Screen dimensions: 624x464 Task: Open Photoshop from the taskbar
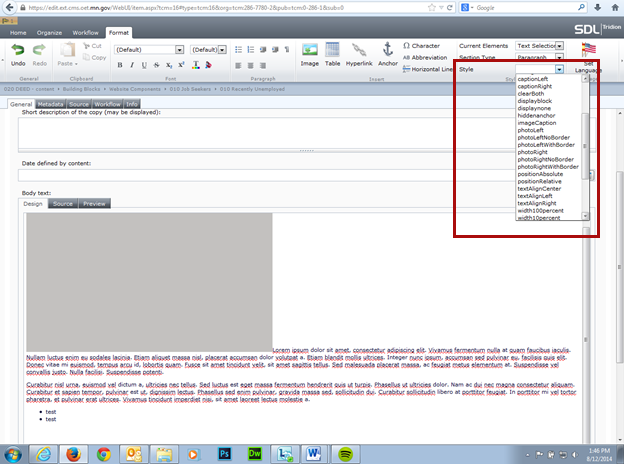tap(225, 453)
